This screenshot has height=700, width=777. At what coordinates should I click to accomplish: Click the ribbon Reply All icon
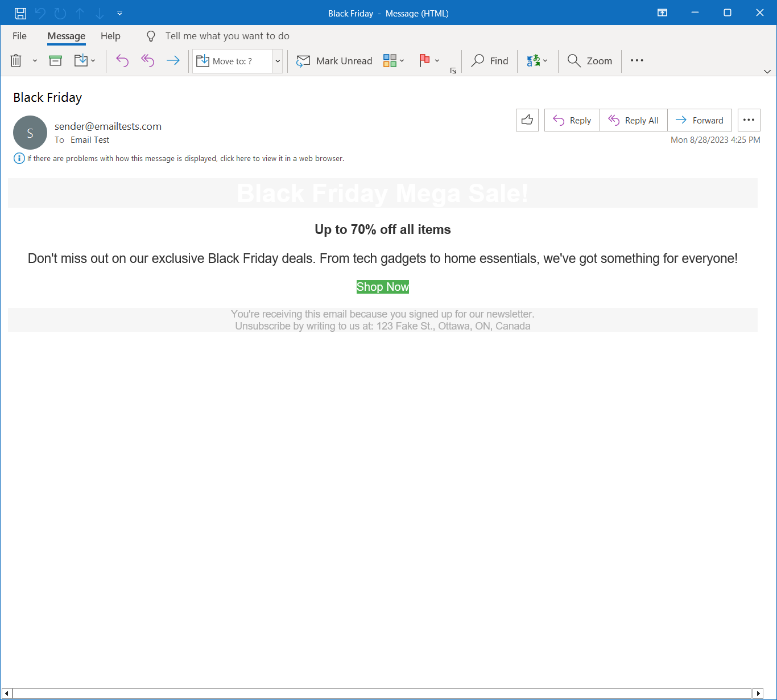click(147, 60)
